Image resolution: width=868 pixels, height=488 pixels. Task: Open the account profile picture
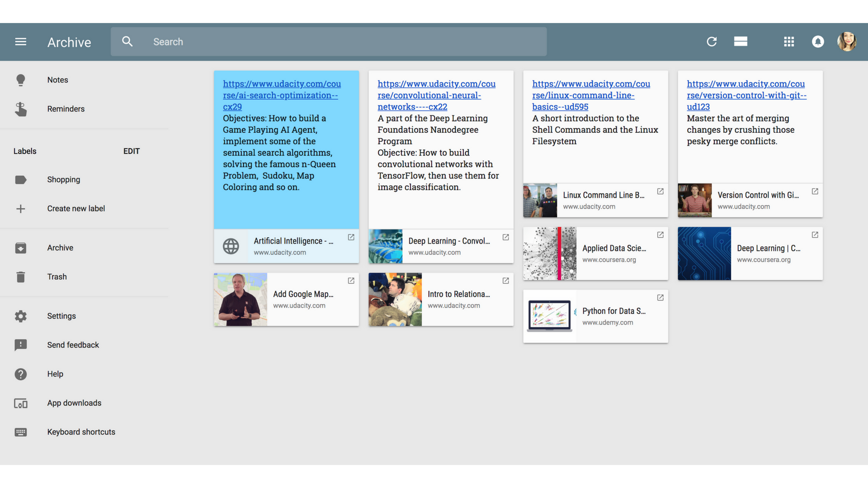coord(847,42)
